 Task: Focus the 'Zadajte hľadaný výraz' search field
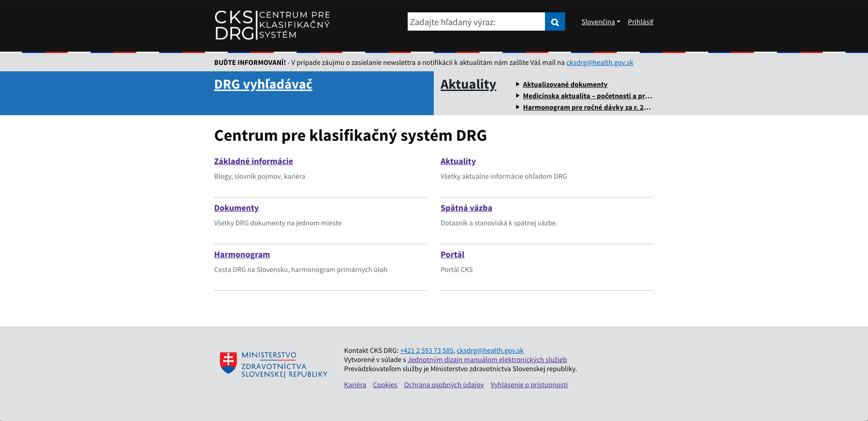pos(476,21)
